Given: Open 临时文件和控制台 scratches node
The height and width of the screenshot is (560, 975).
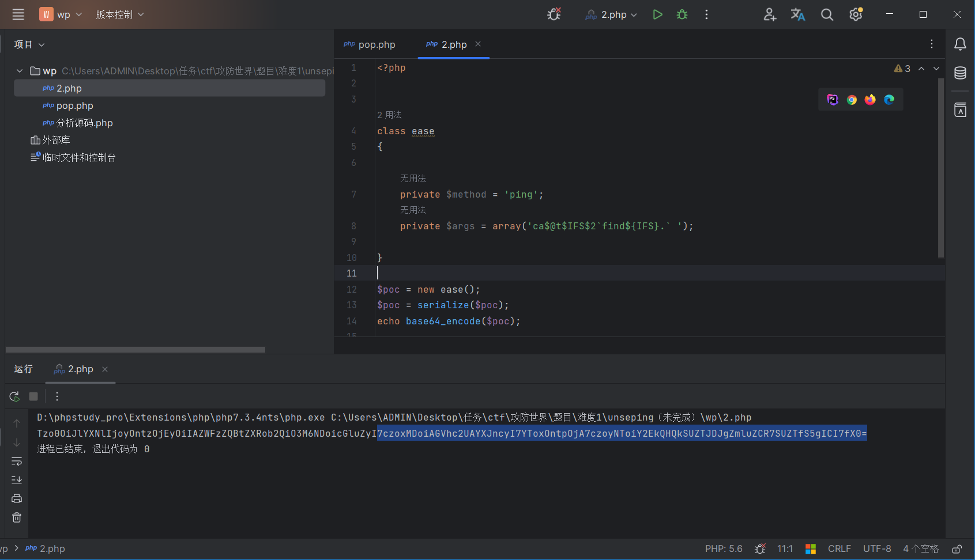Looking at the screenshot, I should 73,157.
